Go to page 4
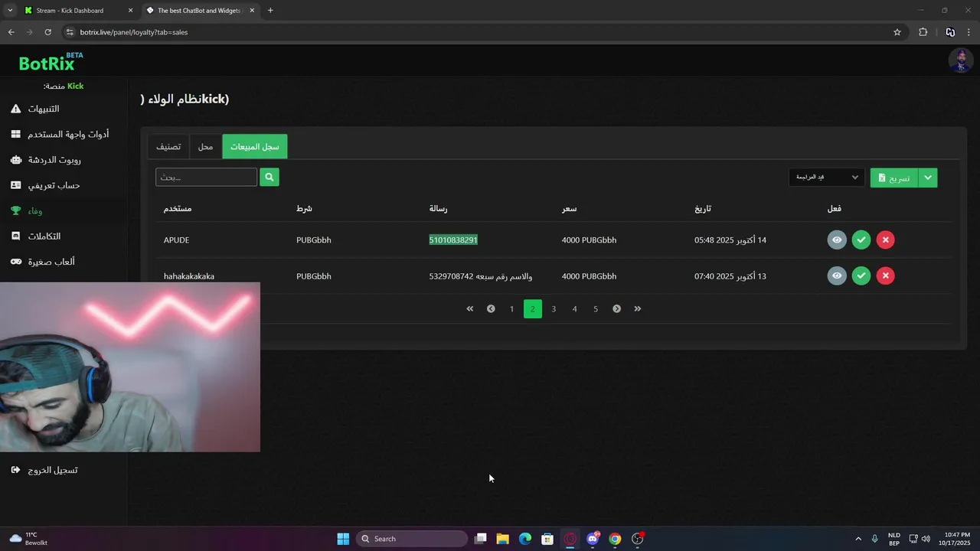Image resolution: width=980 pixels, height=551 pixels. pos(574,308)
